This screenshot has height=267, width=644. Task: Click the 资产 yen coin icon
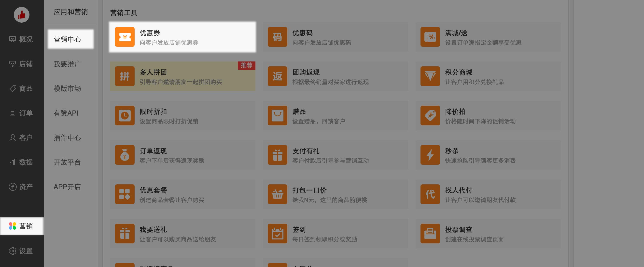13,187
